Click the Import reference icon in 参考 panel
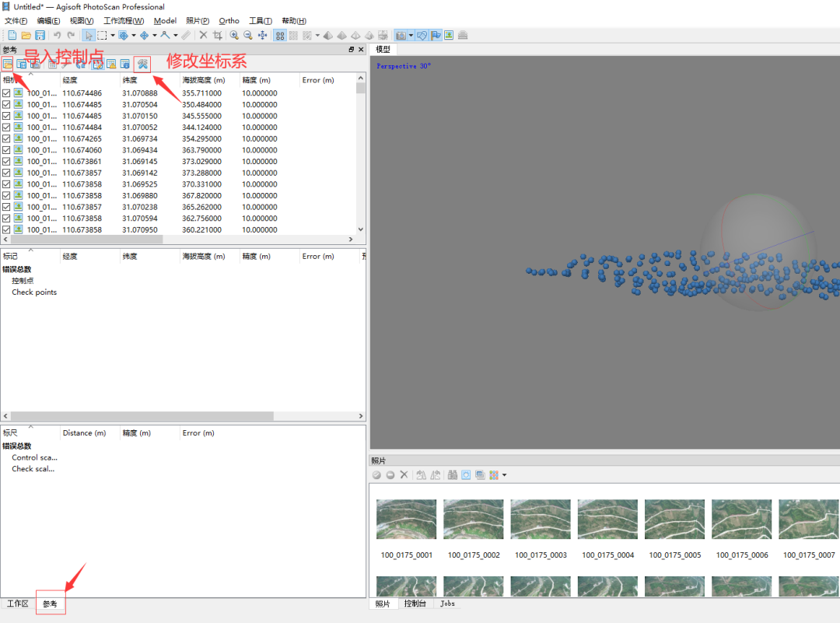840x623 pixels. pyautogui.click(x=7, y=65)
